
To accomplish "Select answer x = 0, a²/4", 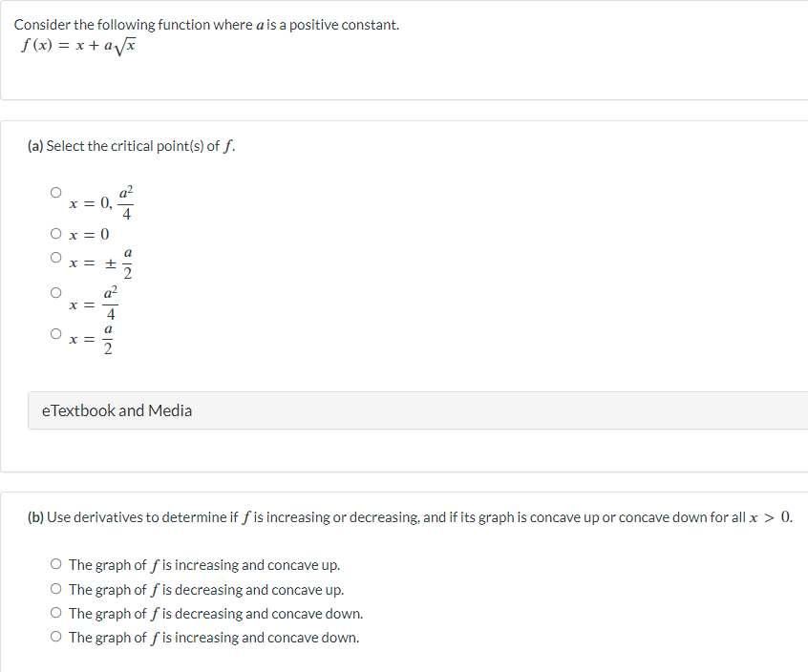I will [x=55, y=192].
